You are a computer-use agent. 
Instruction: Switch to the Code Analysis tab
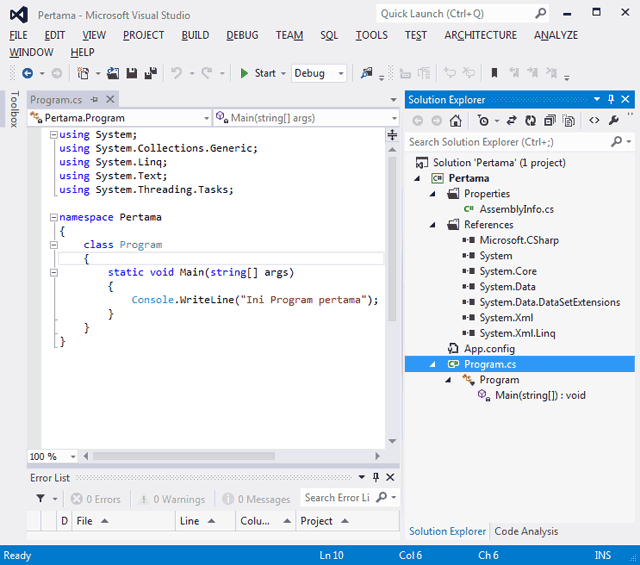(x=526, y=531)
